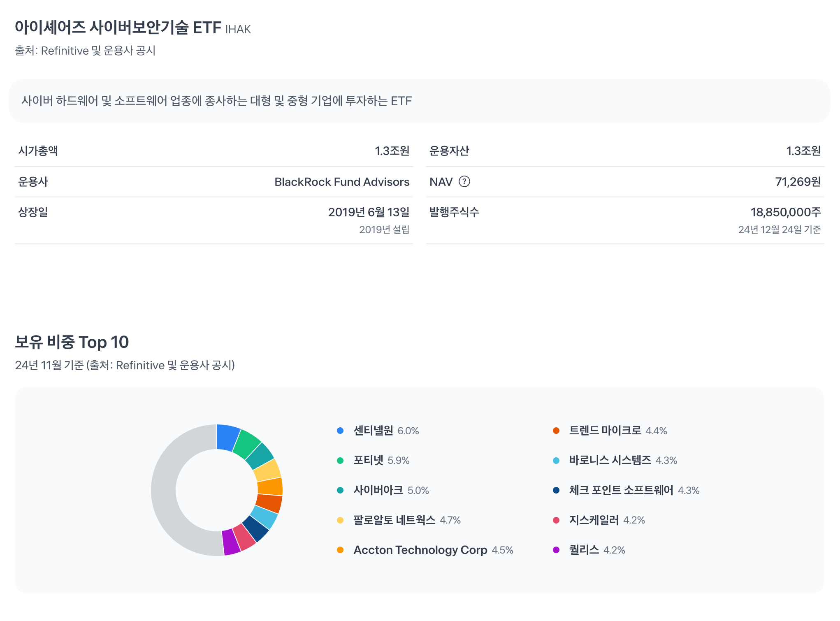The width and height of the screenshot is (840, 621).
Task: Select the 지스케일러 holding label
Action: (594, 520)
